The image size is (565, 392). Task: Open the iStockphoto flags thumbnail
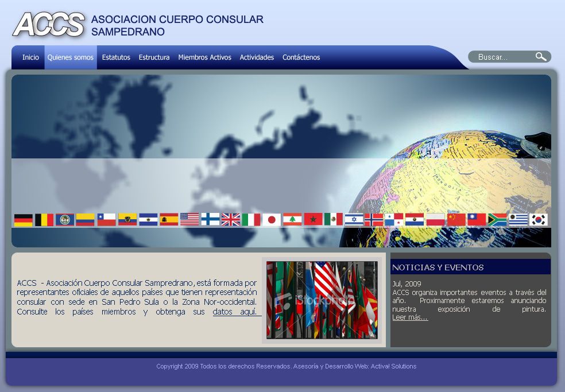tap(322, 300)
